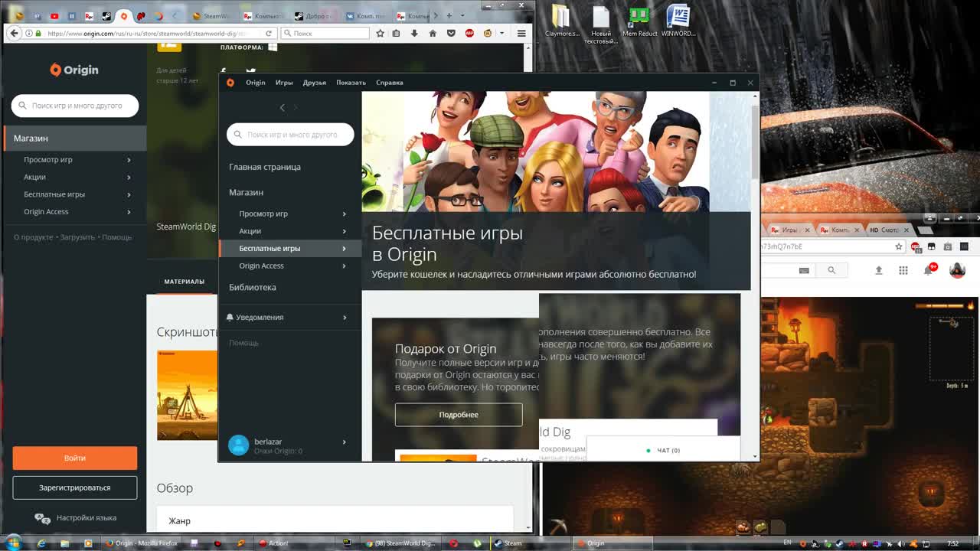This screenshot has height=551, width=980.
Task: Click Помощь link in Origin client sidebar
Action: click(x=243, y=343)
